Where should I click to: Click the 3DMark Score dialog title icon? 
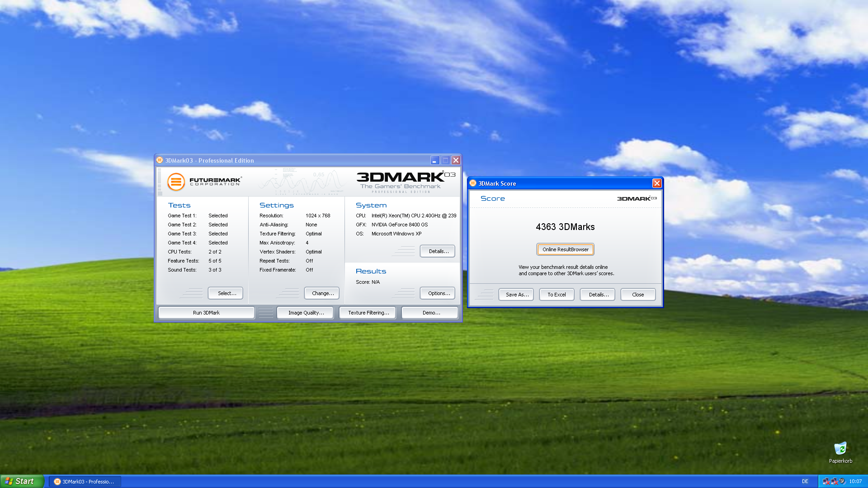click(x=473, y=183)
